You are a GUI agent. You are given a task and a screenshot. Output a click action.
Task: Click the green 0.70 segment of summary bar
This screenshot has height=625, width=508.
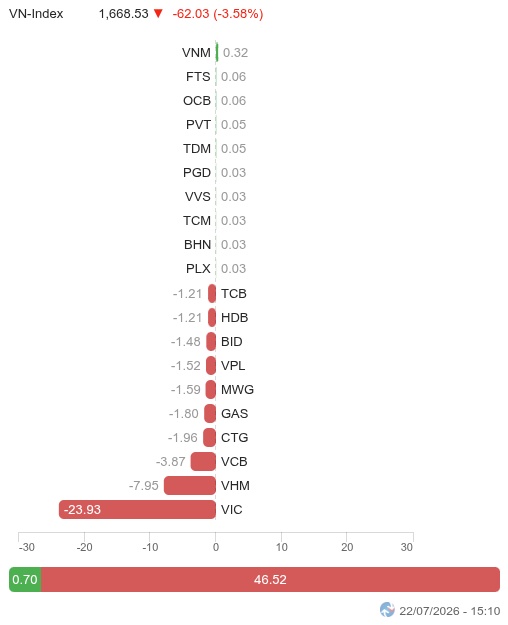[x=25, y=579]
